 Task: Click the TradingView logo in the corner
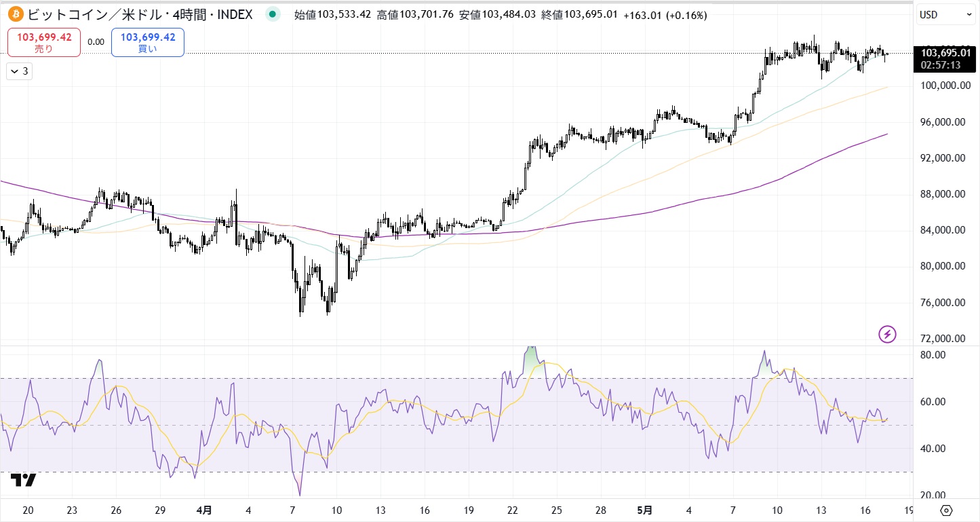23,480
